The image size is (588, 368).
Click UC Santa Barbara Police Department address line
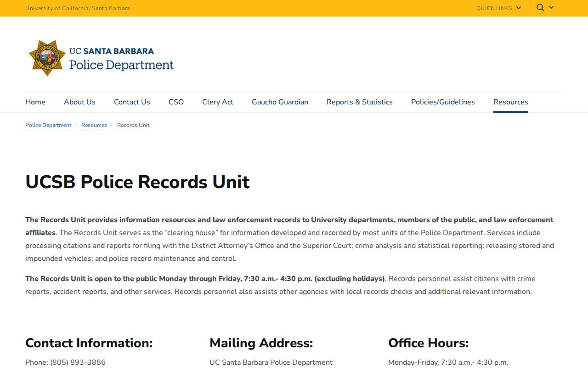coord(271,362)
